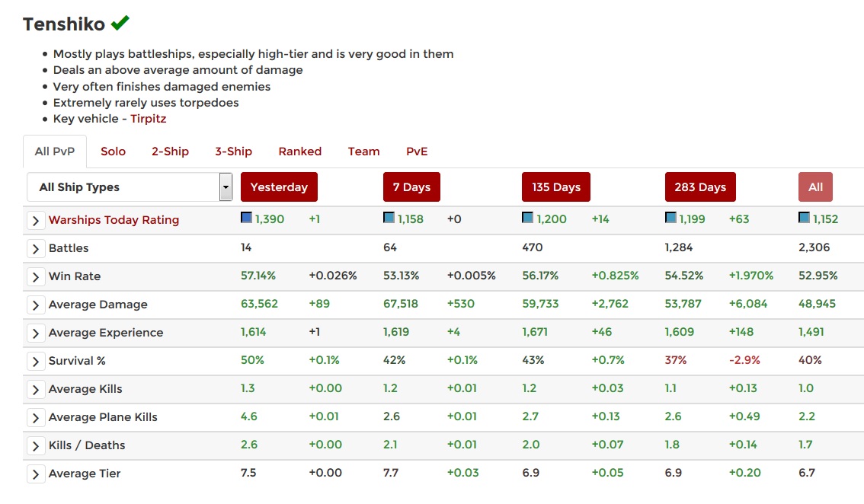Open the Tirpitz key vehicle link
Viewport: 864px width, 504px height.
click(148, 119)
